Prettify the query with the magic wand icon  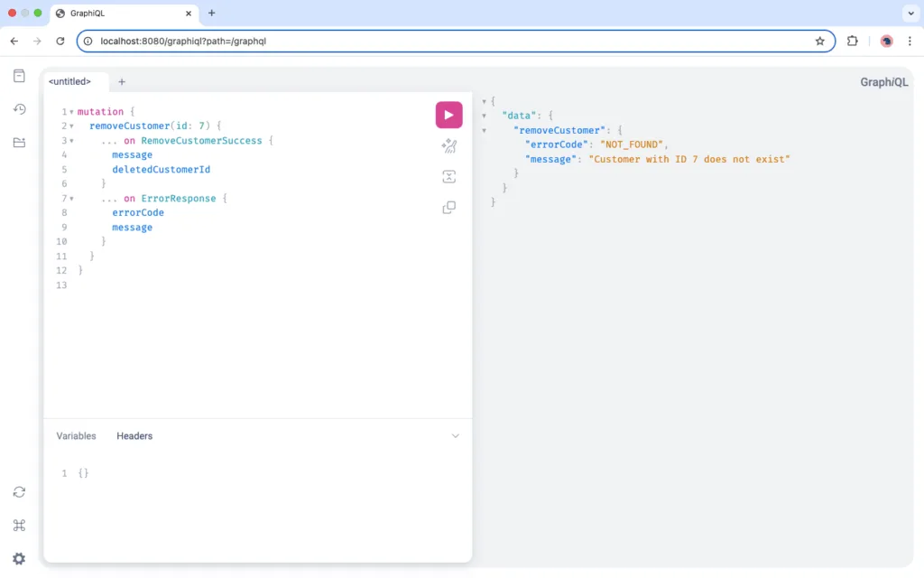pos(449,145)
